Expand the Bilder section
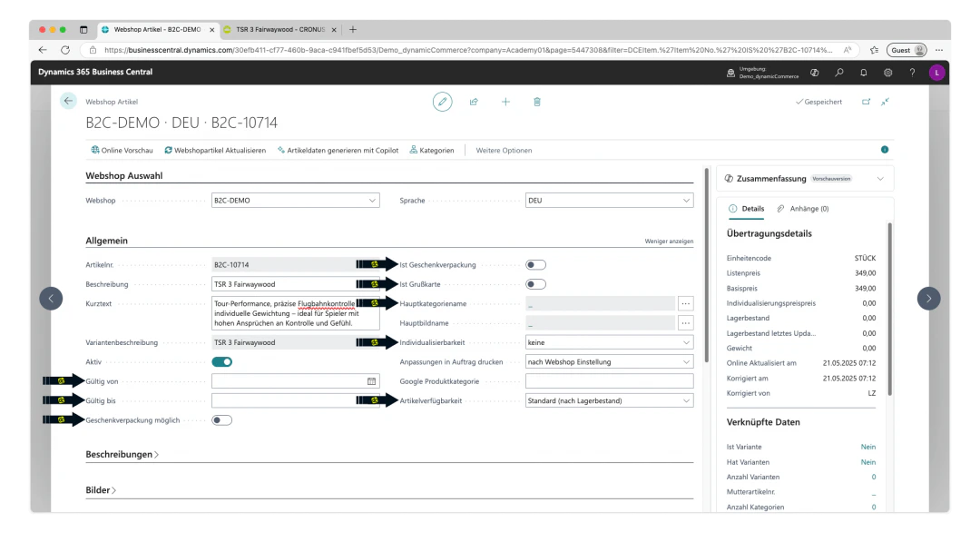 (x=101, y=490)
